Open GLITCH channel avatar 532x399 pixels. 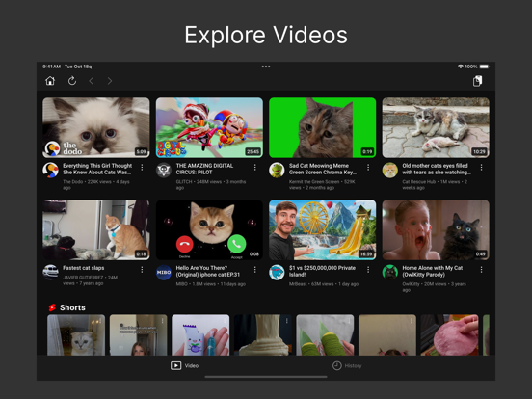point(164,170)
